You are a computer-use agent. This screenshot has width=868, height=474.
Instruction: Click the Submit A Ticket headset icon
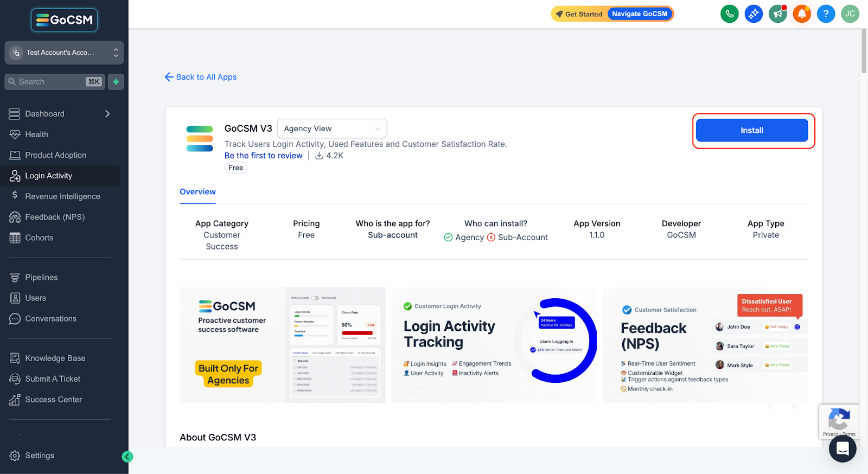(x=15, y=379)
